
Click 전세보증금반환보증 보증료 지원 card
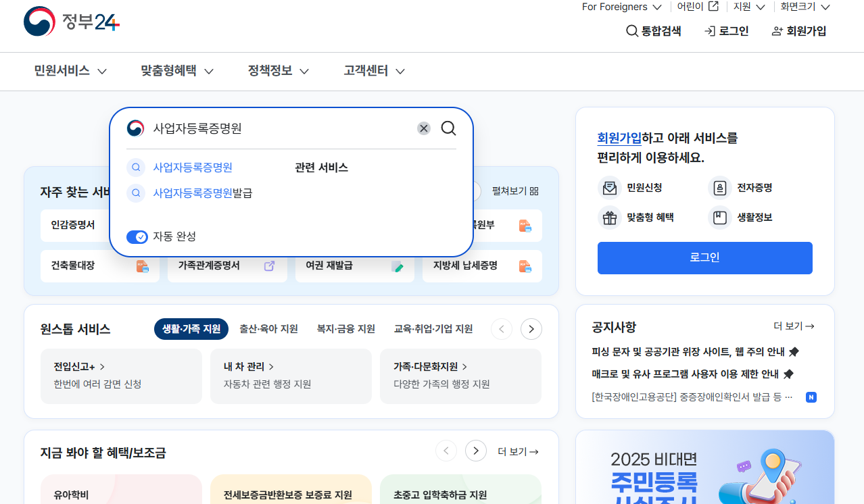click(x=291, y=489)
